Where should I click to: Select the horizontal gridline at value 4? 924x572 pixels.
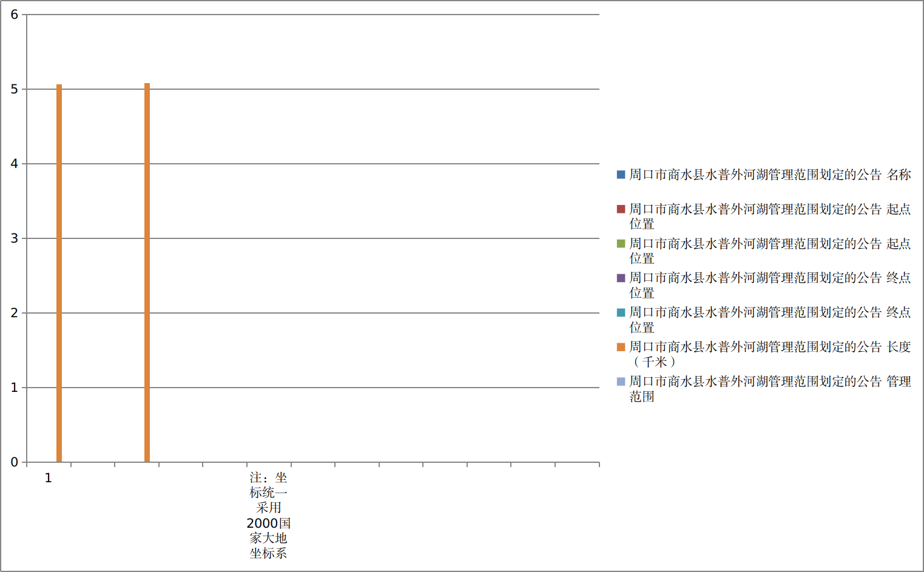click(364, 164)
